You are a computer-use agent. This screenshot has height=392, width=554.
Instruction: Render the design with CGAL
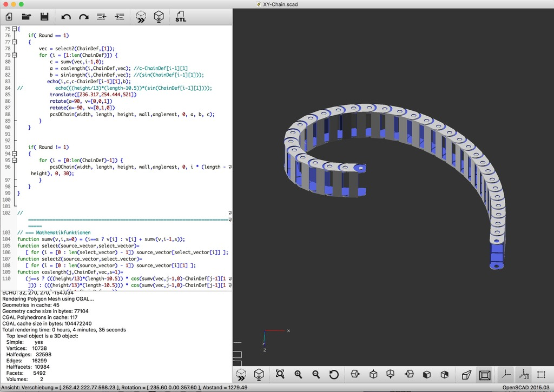coord(159,17)
